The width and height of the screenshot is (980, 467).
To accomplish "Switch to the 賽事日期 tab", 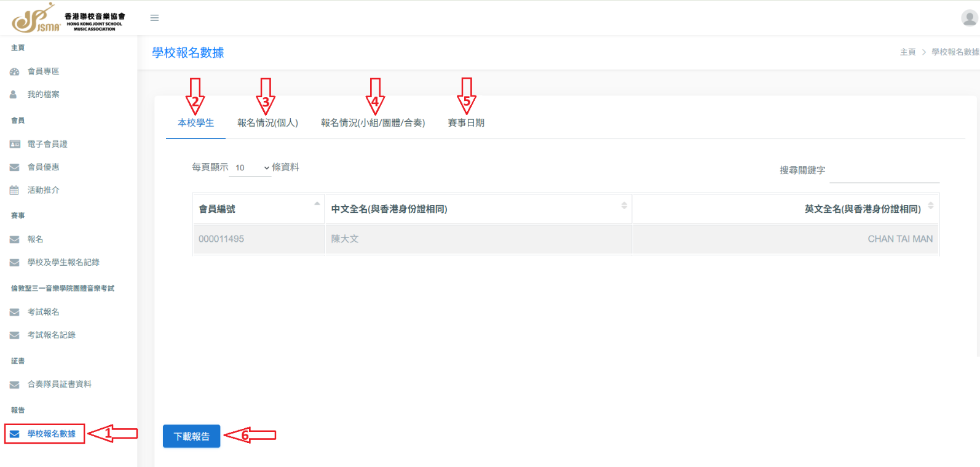I will (466, 123).
